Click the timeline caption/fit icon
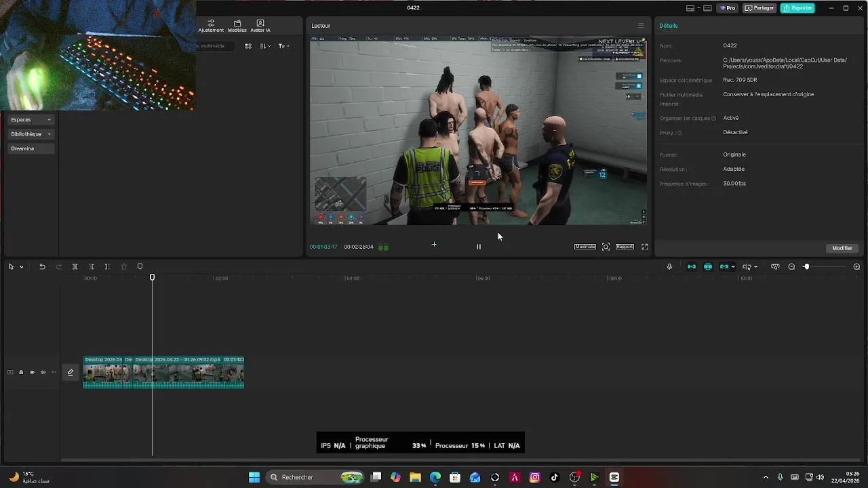This screenshot has height=488, width=868. click(775, 267)
